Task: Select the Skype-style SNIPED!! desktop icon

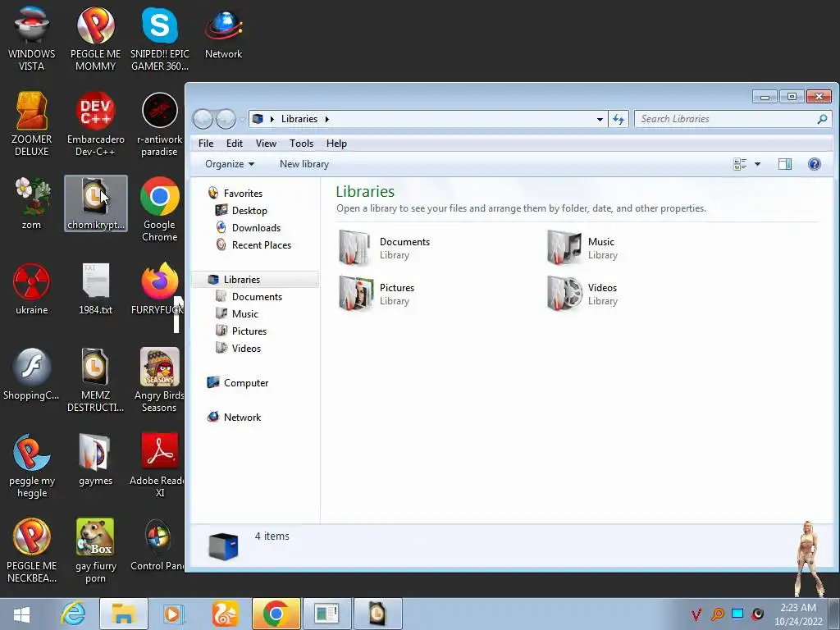Action: [160, 39]
